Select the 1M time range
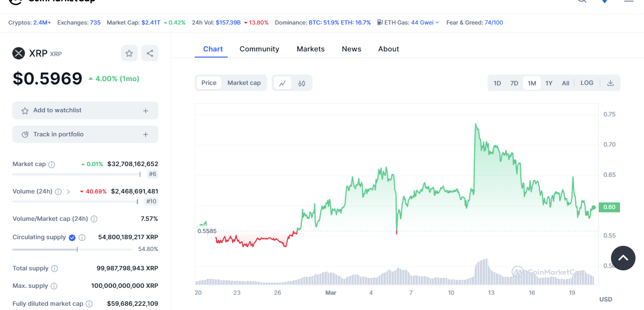 tap(532, 83)
